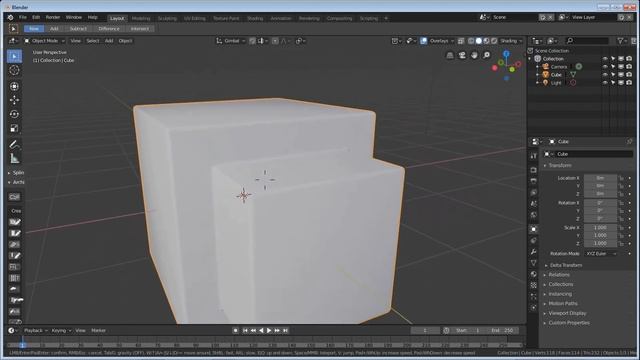The width and height of the screenshot is (640, 360).
Task: Click the Location X value field
Action: tap(600, 178)
